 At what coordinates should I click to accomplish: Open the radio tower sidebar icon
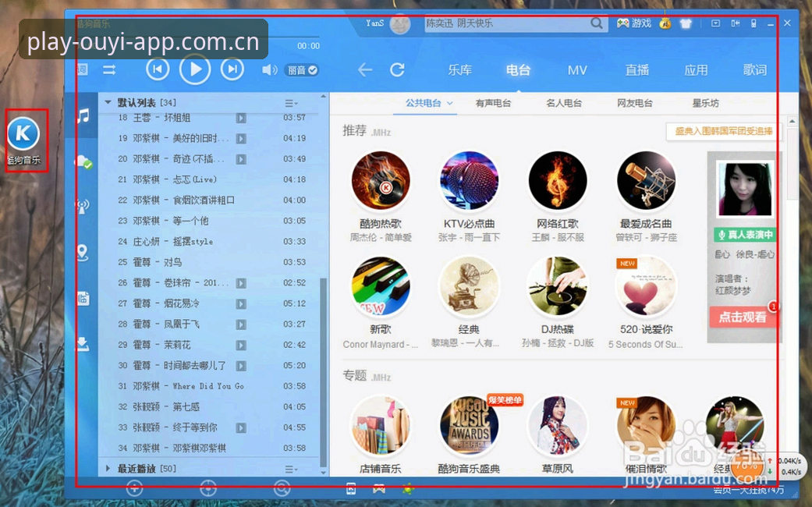click(x=83, y=207)
